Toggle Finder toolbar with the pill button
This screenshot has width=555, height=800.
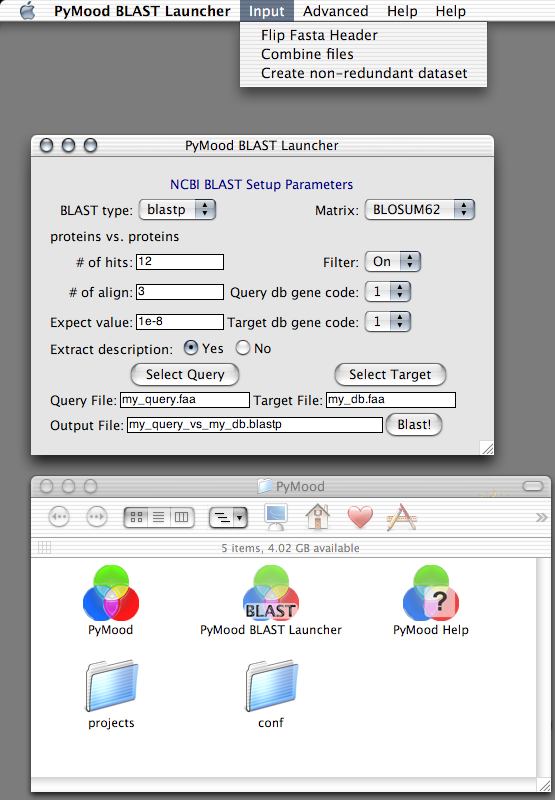pos(533,486)
